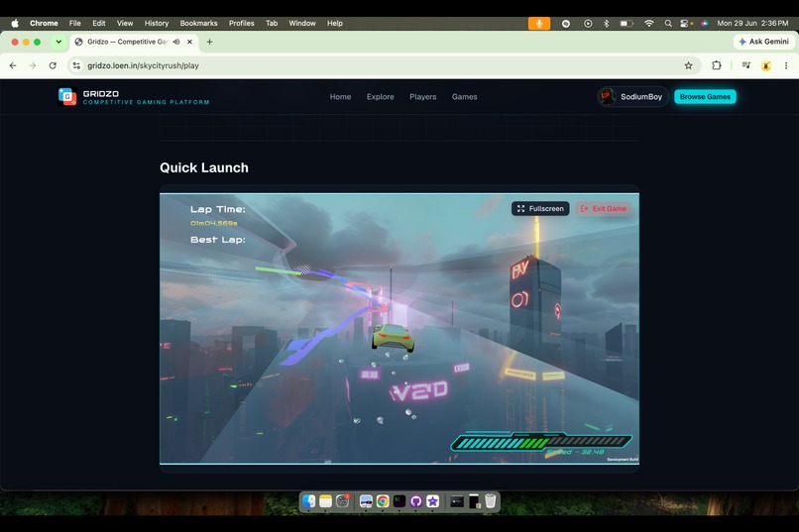Viewport: 799px width, 532px height.
Task: Open the Chrome profile avatar
Action: pos(766,65)
